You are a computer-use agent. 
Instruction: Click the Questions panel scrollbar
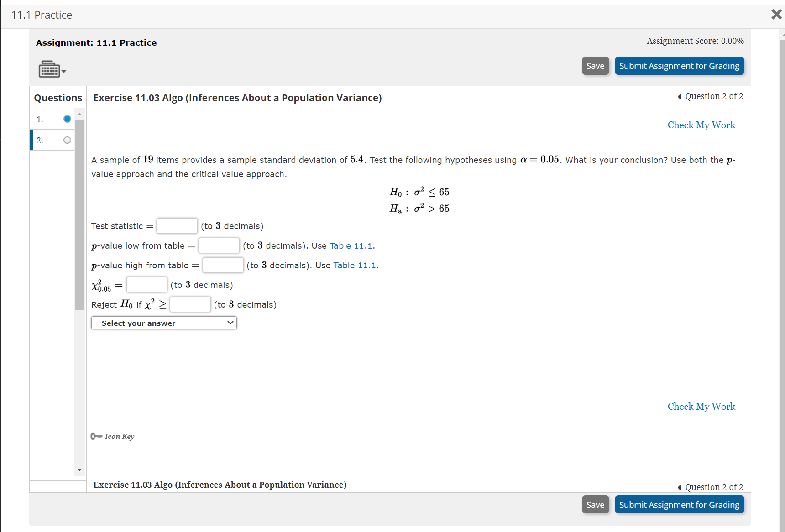click(x=79, y=214)
